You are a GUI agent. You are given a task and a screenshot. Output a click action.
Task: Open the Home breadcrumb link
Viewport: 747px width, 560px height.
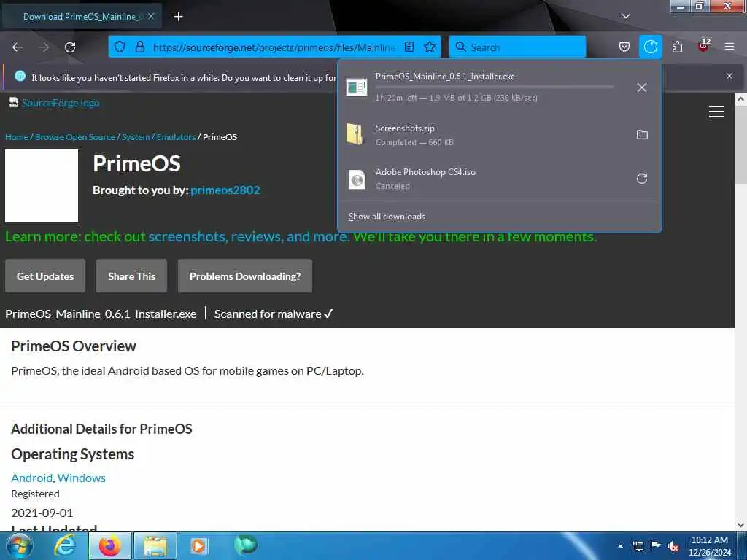click(x=17, y=137)
